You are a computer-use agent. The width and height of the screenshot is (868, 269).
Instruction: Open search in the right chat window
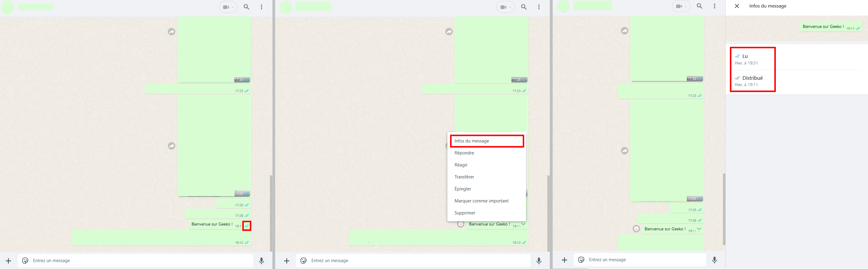(700, 6)
